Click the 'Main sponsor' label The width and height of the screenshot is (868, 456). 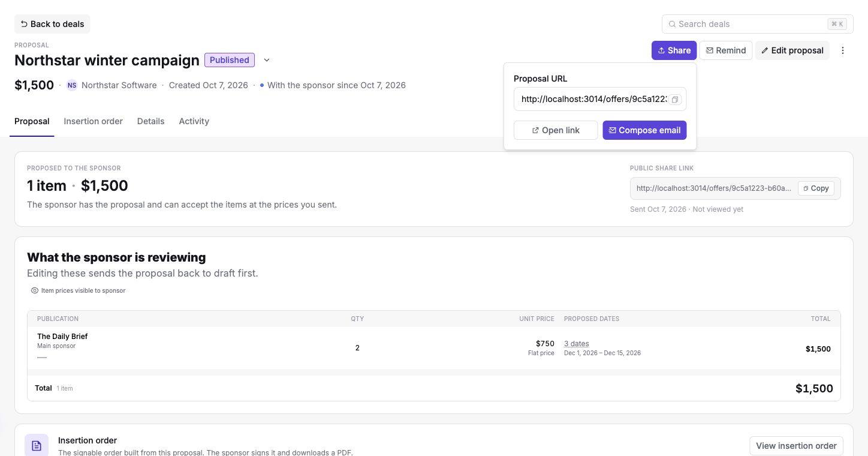pos(56,346)
